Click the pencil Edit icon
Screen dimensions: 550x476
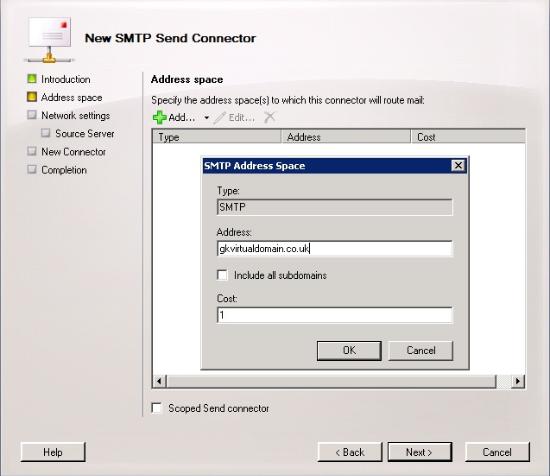click(220, 118)
